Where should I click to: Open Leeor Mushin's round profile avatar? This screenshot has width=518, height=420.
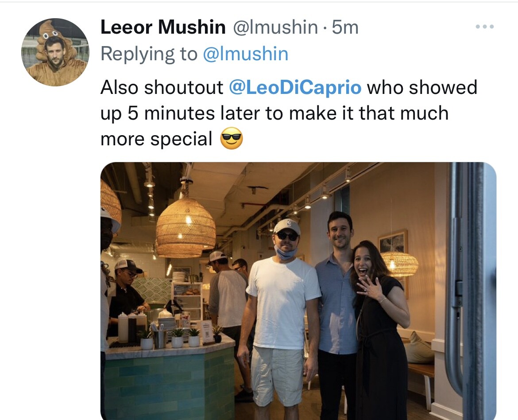coord(55,52)
